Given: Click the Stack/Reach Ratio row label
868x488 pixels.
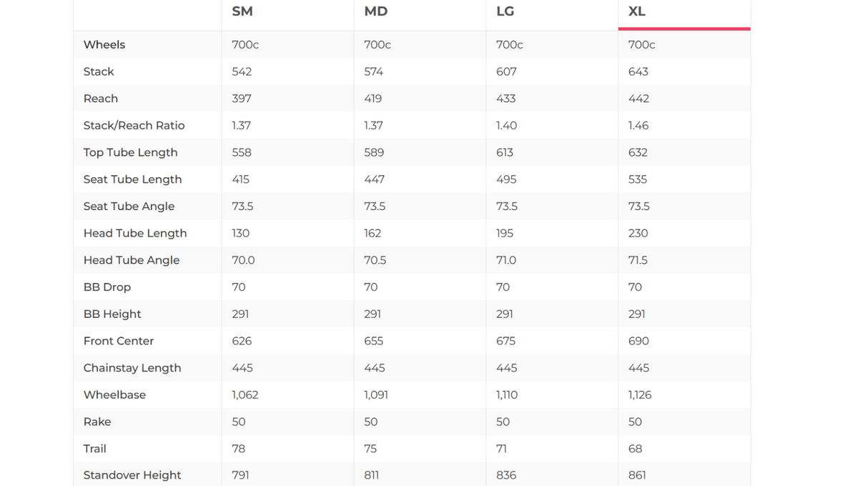Looking at the screenshot, I should point(134,125).
